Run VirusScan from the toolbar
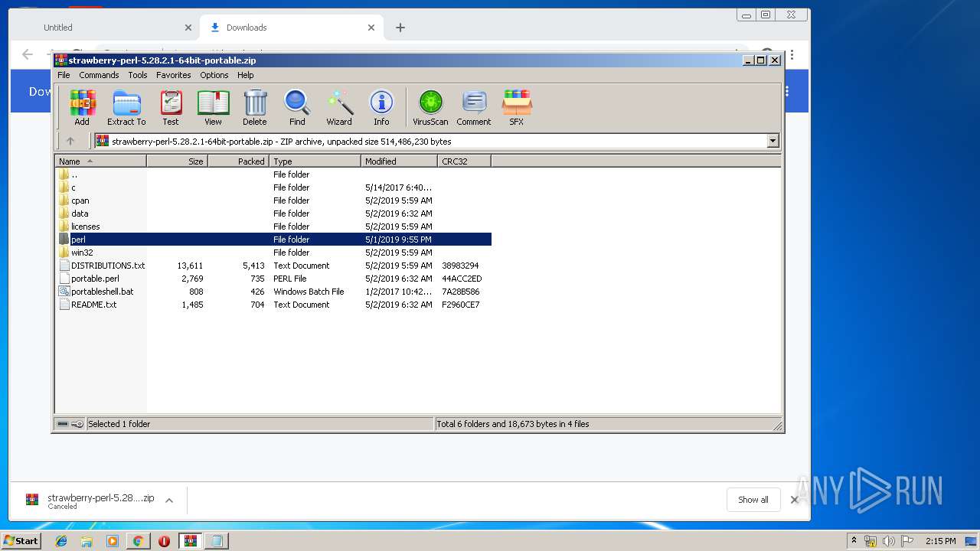The width and height of the screenshot is (980, 551). click(430, 107)
